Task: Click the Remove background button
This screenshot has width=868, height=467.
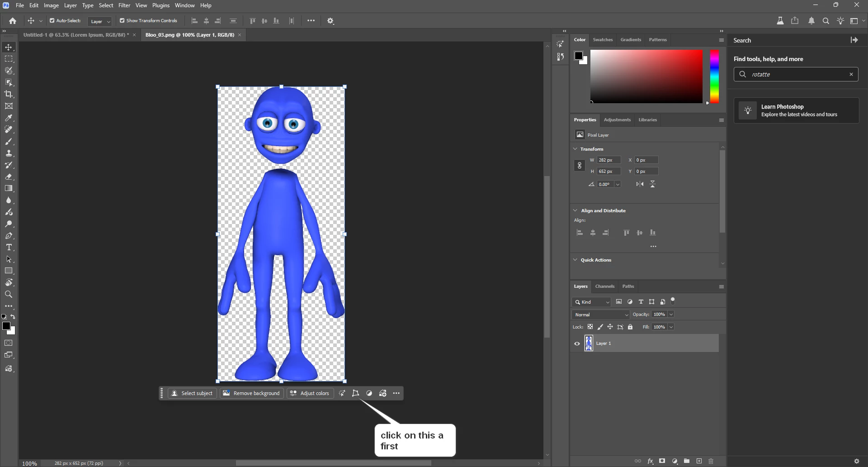Action: pyautogui.click(x=252, y=393)
